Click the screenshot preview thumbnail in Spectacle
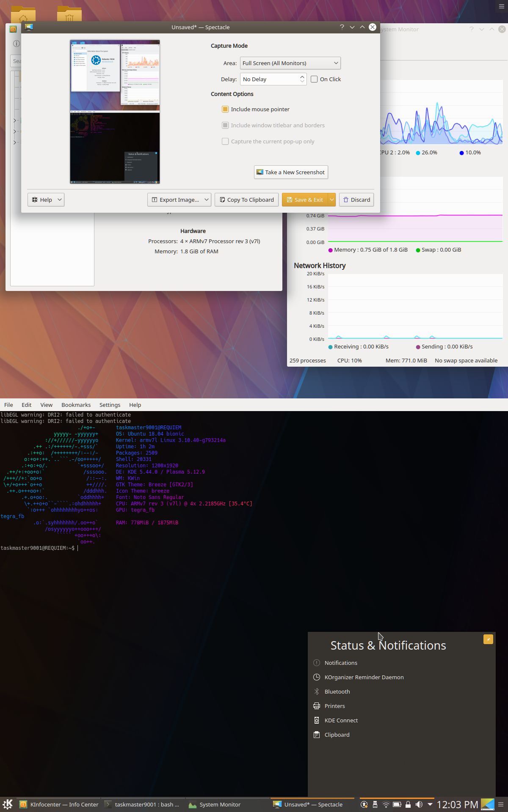Viewport: 508px width, 812px height. [x=115, y=112]
